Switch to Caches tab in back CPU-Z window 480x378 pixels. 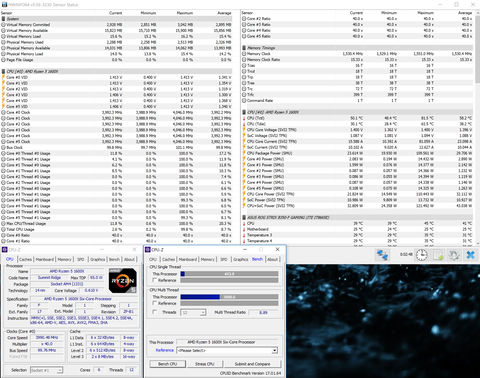pos(25,259)
